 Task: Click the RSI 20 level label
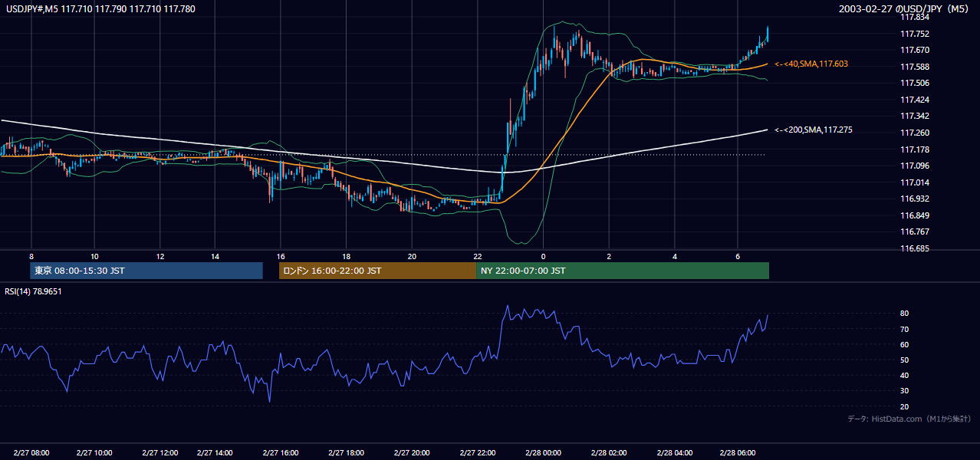905,406
